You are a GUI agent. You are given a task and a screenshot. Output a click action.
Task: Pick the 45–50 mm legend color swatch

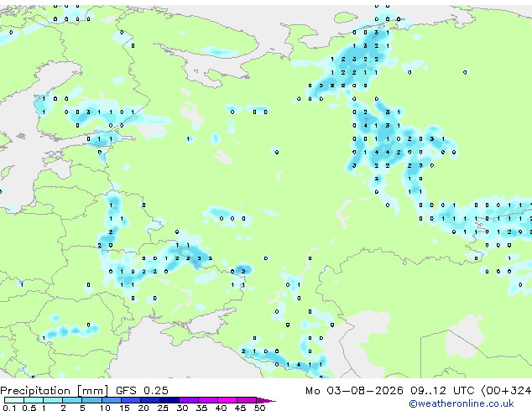[247, 400]
